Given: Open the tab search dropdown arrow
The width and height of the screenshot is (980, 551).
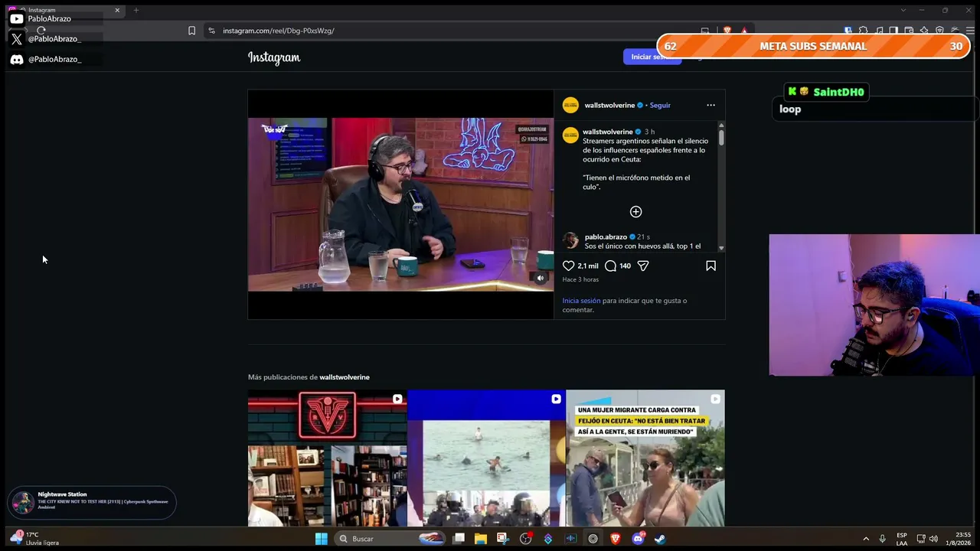Looking at the screenshot, I should (903, 10).
